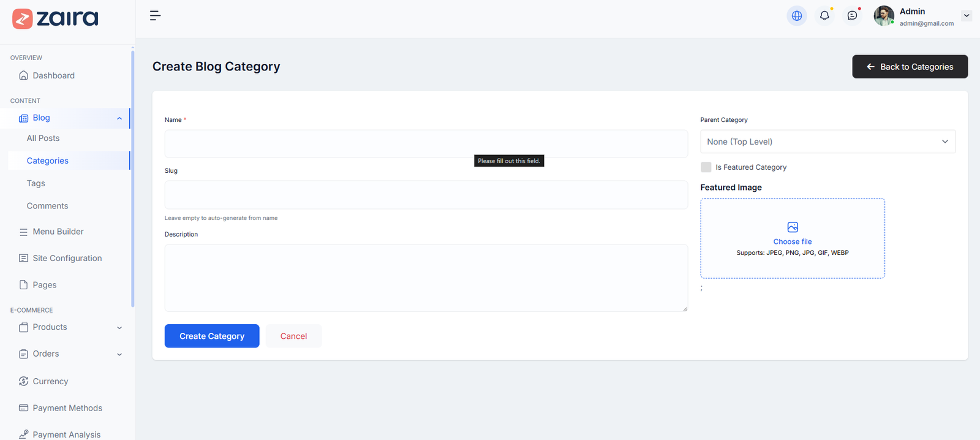Enable Is Featured Category checkbox
Image resolution: width=980 pixels, height=440 pixels.
(706, 167)
